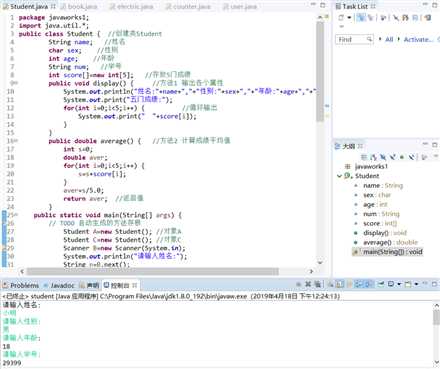Select 'sex : char' field in Outline

click(377, 195)
